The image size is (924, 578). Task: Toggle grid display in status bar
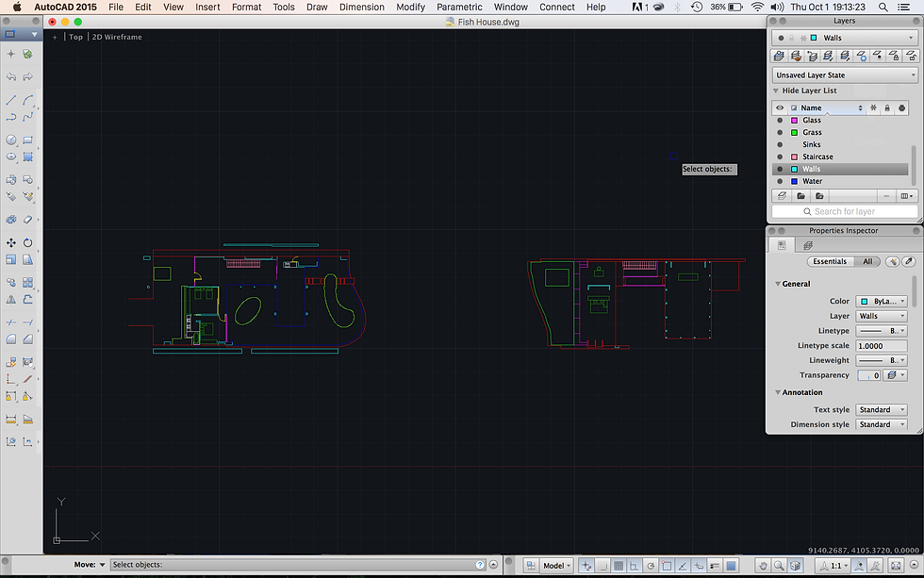[619, 566]
